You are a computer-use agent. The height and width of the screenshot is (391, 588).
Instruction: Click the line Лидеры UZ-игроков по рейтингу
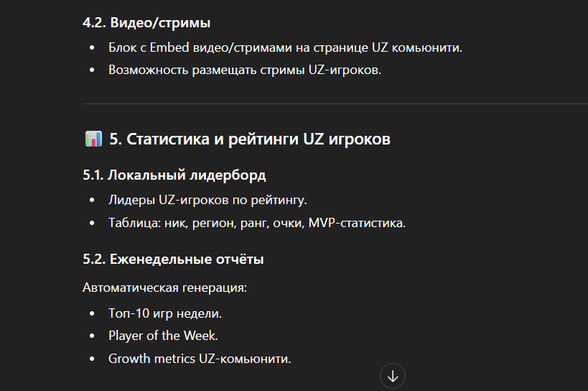click(207, 200)
